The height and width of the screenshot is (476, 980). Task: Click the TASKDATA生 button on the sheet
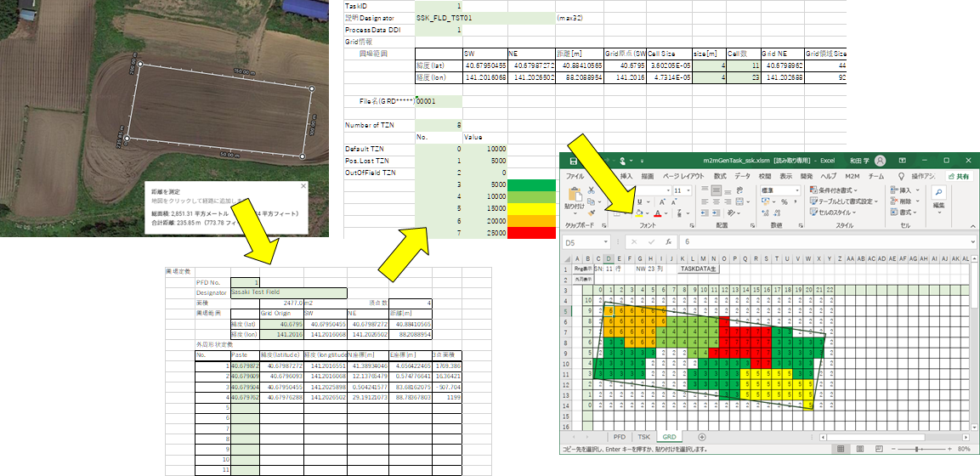[x=700, y=269]
